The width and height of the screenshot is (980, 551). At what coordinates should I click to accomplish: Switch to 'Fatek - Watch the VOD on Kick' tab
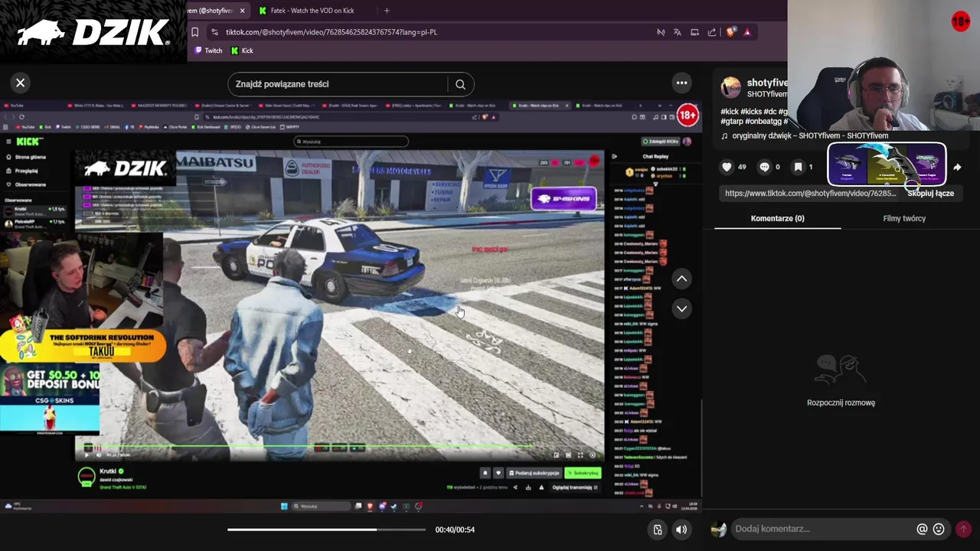point(312,11)
